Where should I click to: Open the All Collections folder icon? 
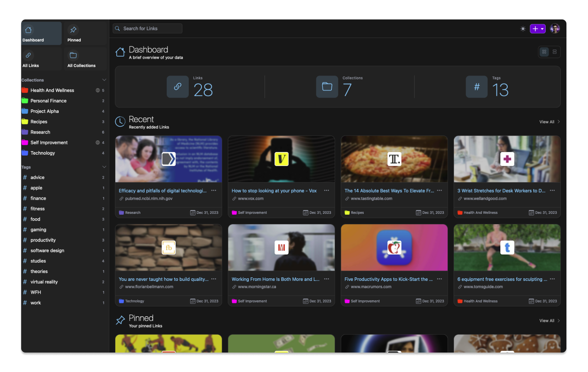point(73,55)
